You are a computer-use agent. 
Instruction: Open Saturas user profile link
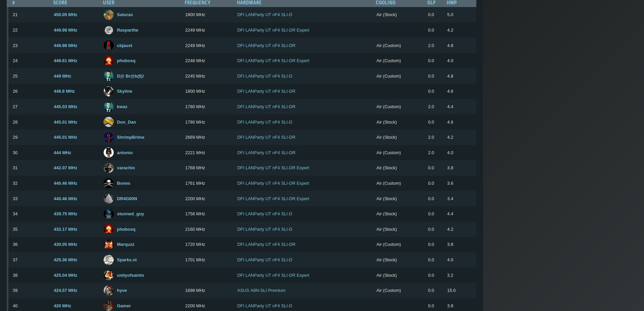125,15
